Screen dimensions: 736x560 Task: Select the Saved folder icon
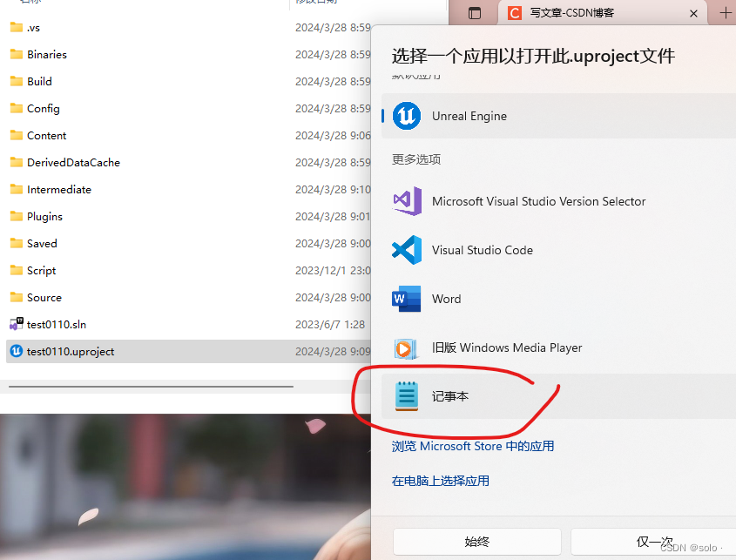pyautogui.click(x=17, y=243)
